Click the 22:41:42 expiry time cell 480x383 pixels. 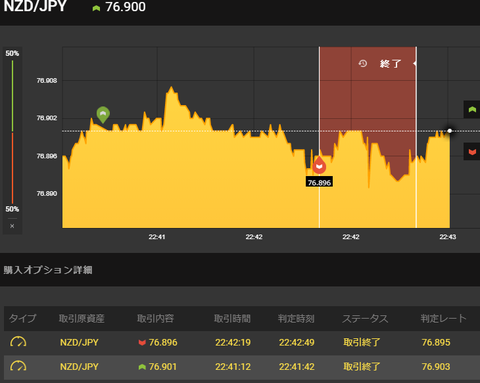point(297,367)
